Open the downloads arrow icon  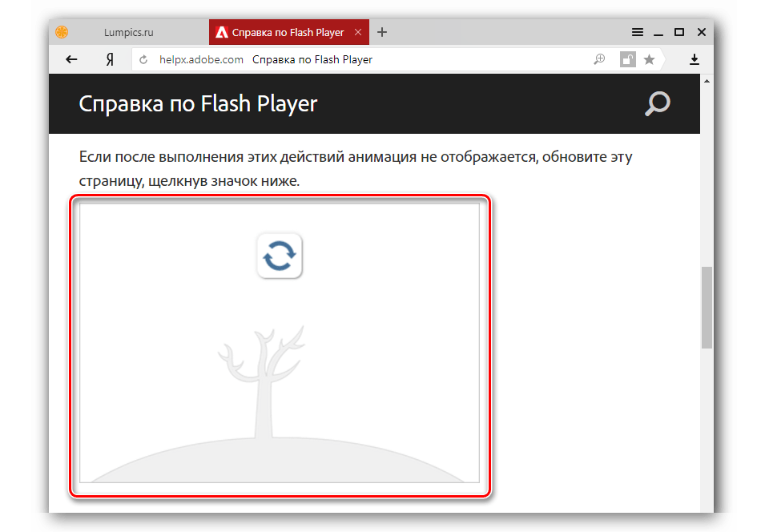click(x=695, y=59)
